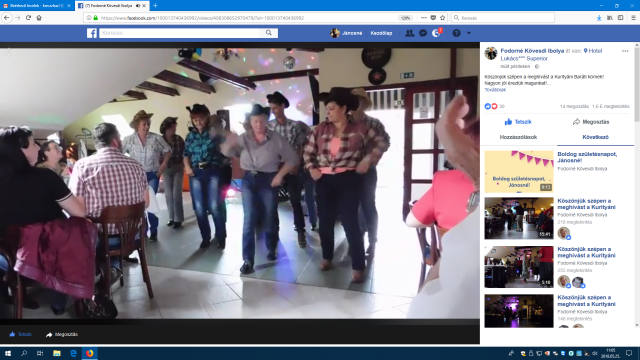This screenshot has height=360, width=640.
Task: Open Fodorné Kövesdi Ibolya profile link
Action: coord(532,51)
